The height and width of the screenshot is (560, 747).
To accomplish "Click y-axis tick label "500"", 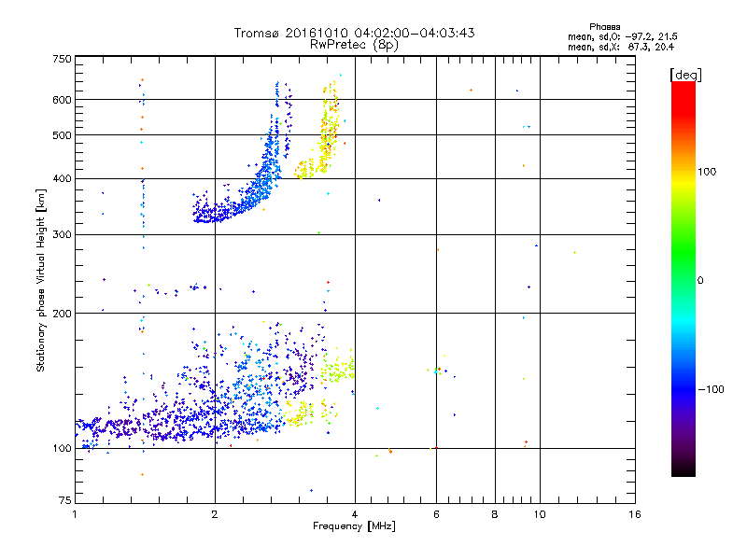I will click(62, 135).
